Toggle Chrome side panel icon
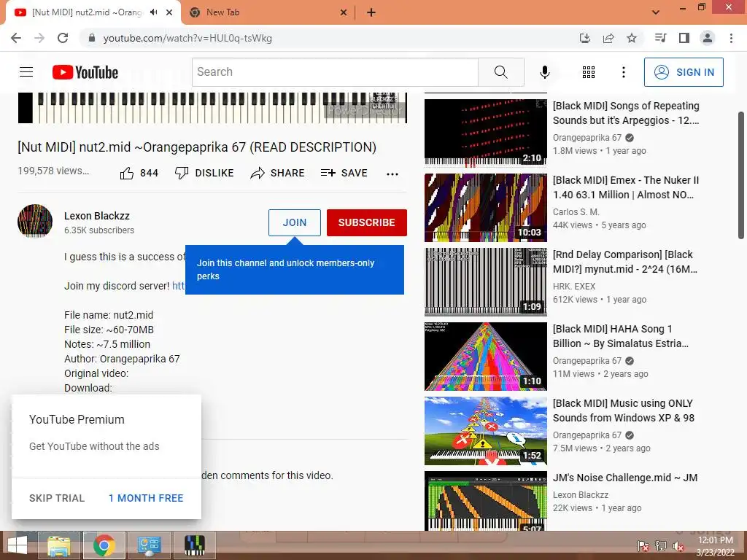 coord(684,38)
